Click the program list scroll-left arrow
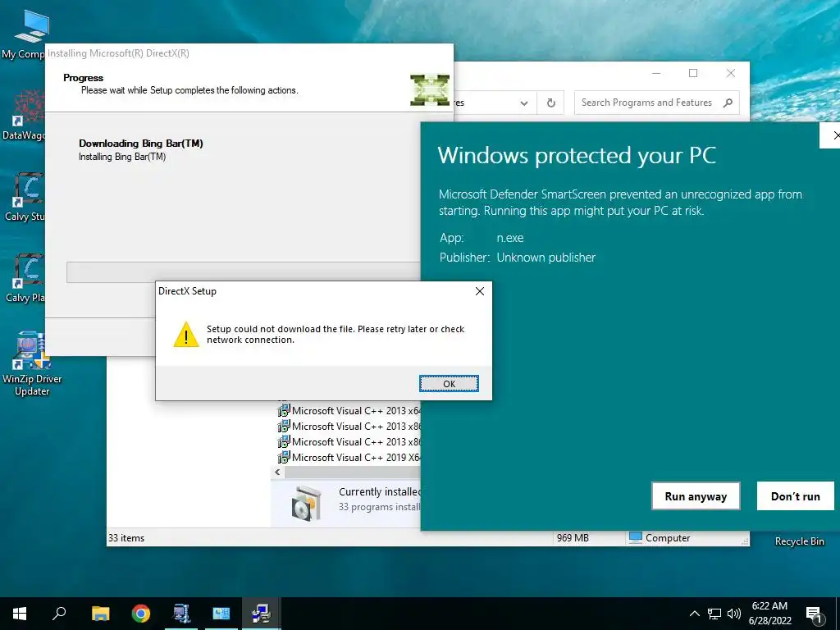Image resolution: width=840 pixels, height=630 pixels. tap(277, 472)
